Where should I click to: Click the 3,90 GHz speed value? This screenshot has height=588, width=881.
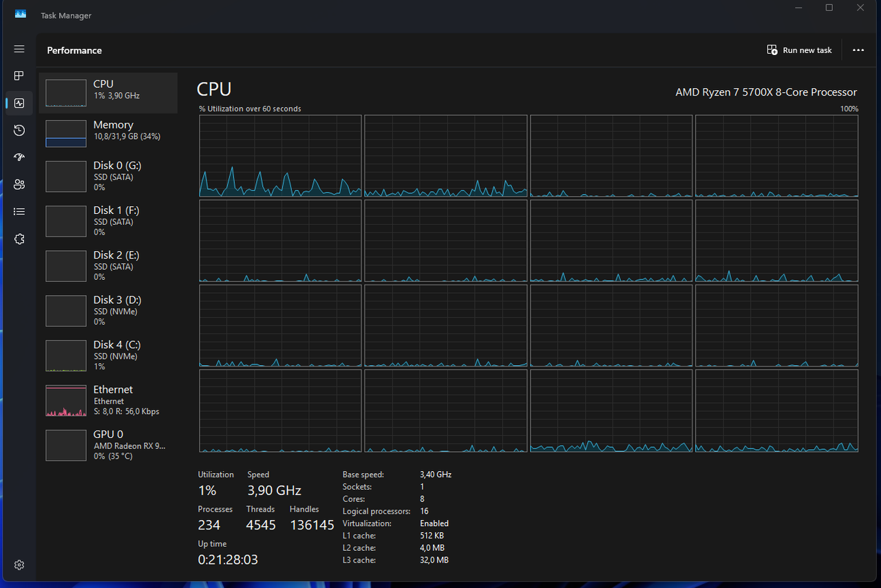(274, 490)
